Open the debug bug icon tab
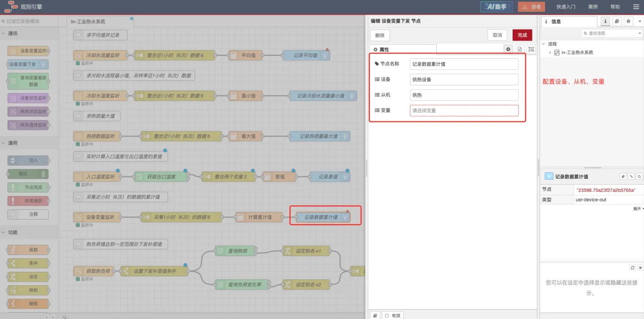Viewport: 644px width, 319px height. pyautogui.click(x=629, y=21)
